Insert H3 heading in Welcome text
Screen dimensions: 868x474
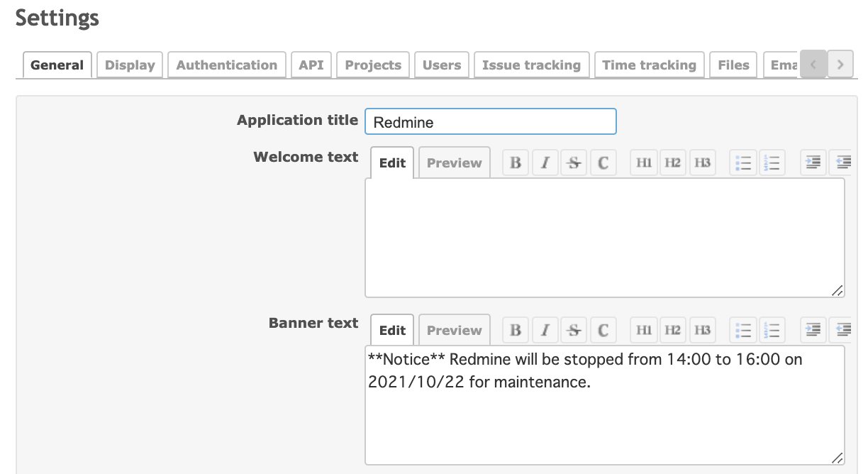(701, 163)
